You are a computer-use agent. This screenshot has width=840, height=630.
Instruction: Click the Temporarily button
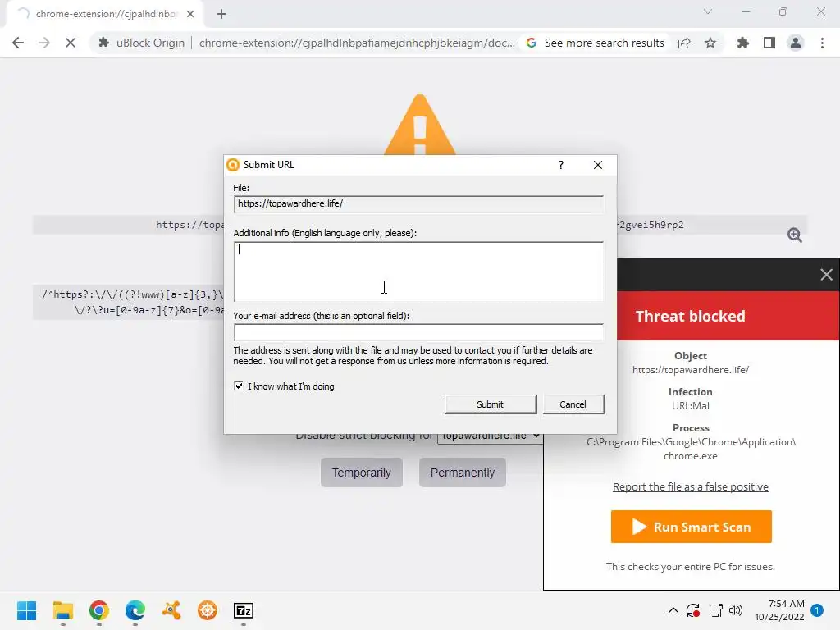(x=362, y=472)
